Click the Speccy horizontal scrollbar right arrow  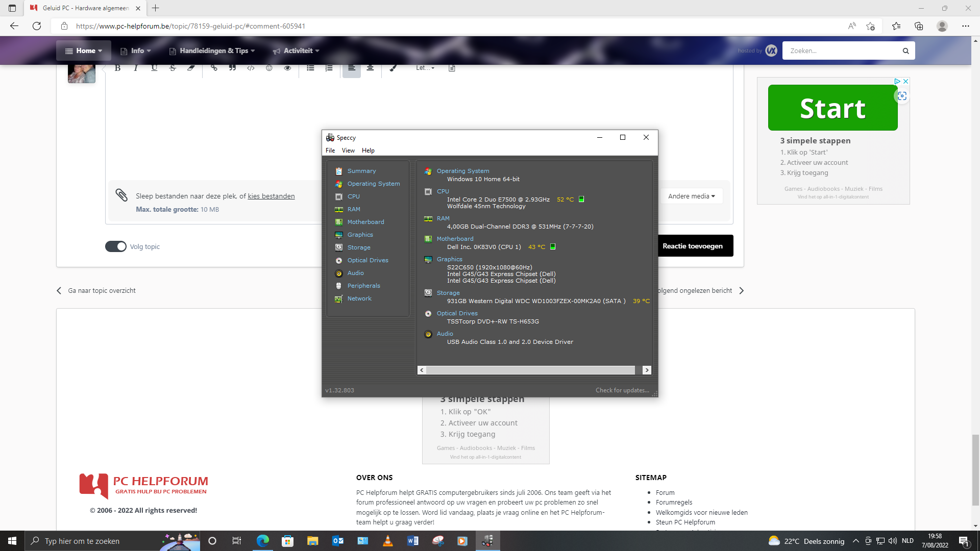click(647, 370)
